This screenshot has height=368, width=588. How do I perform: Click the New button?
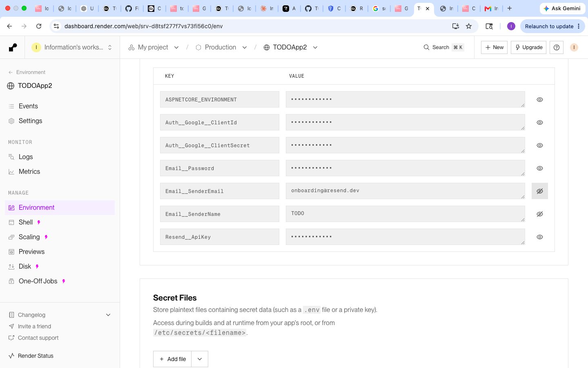click(494, 47)
